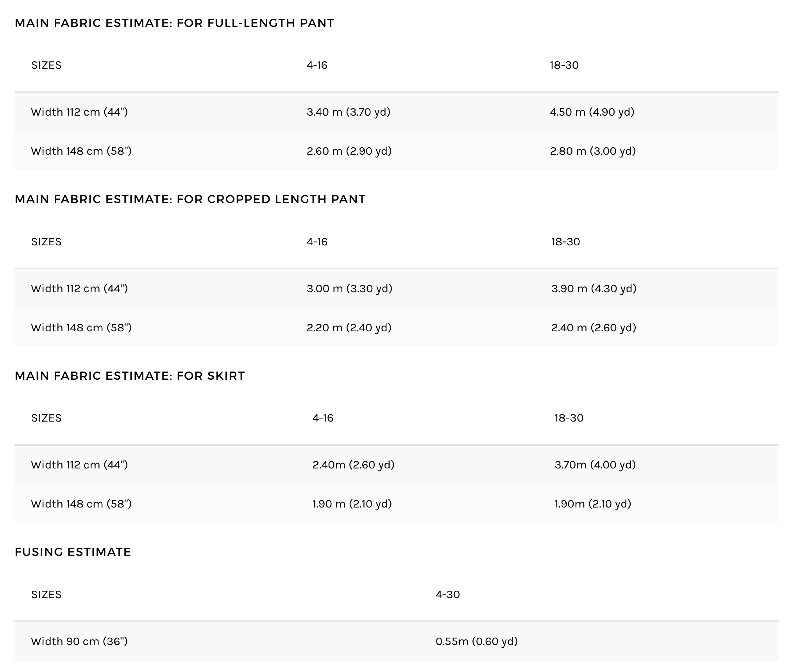Select the 3.00 m (3.30 yd) cell
The image size is (794, 672).
point(349,289)
